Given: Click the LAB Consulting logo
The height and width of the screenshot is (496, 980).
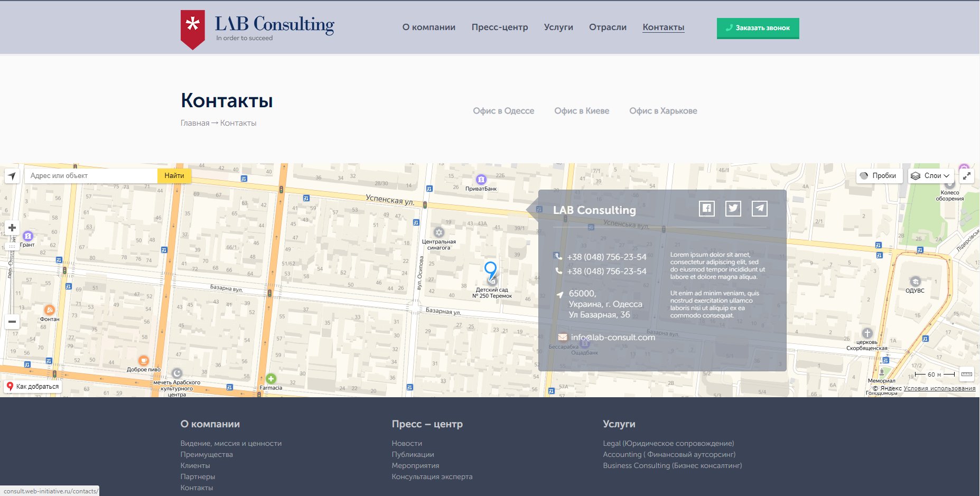Looking at the screenshot, I should (257, 30).
